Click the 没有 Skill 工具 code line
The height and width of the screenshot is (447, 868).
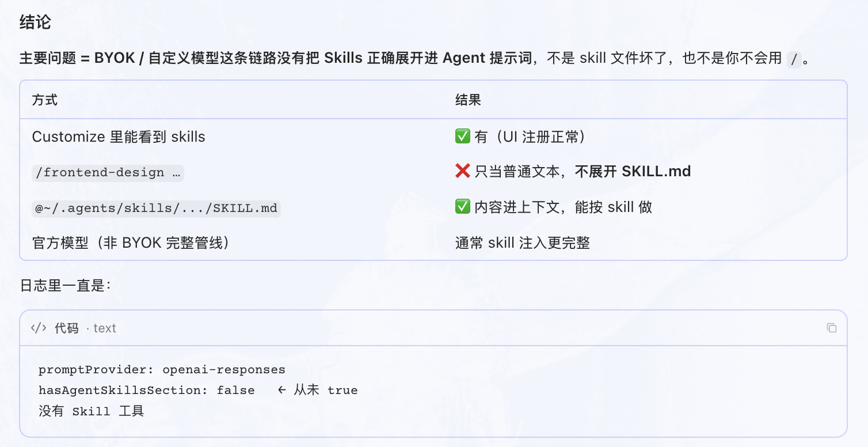(91, 411)
